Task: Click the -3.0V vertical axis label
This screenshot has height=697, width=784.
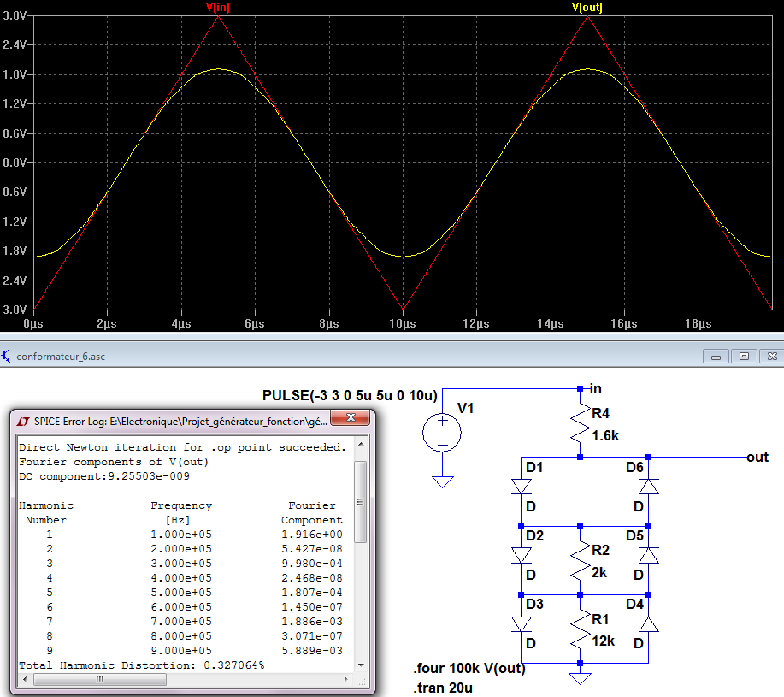Action: coord(13,310)
